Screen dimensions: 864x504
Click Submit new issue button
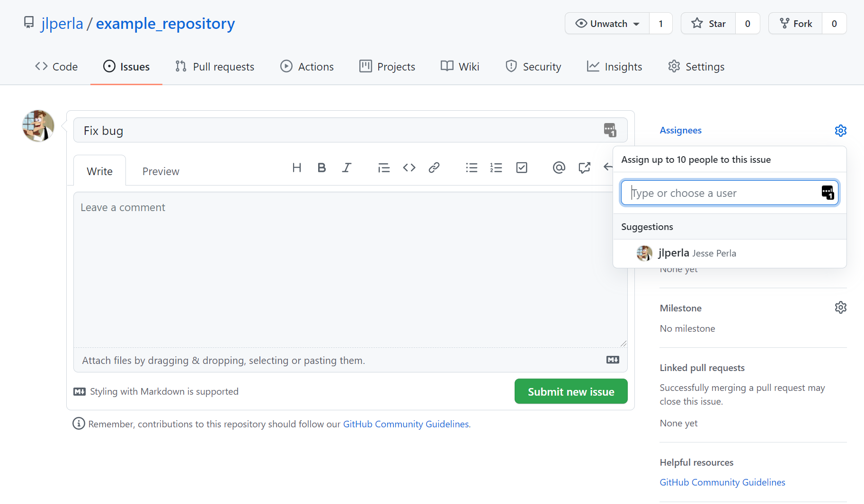[571, 391]
